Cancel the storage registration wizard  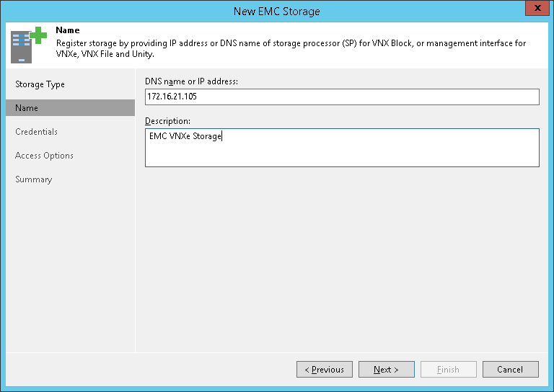(x=510, y=370)
